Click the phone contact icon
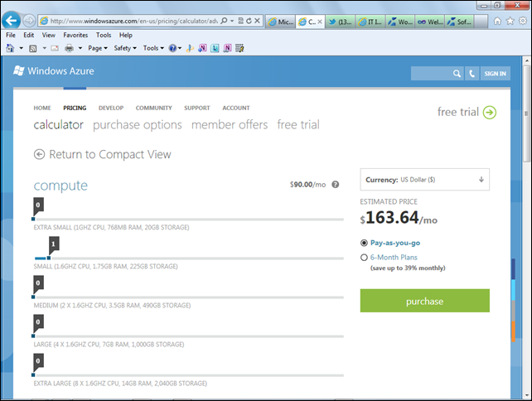This screenshot has height=401, width=532. (472, 74)
